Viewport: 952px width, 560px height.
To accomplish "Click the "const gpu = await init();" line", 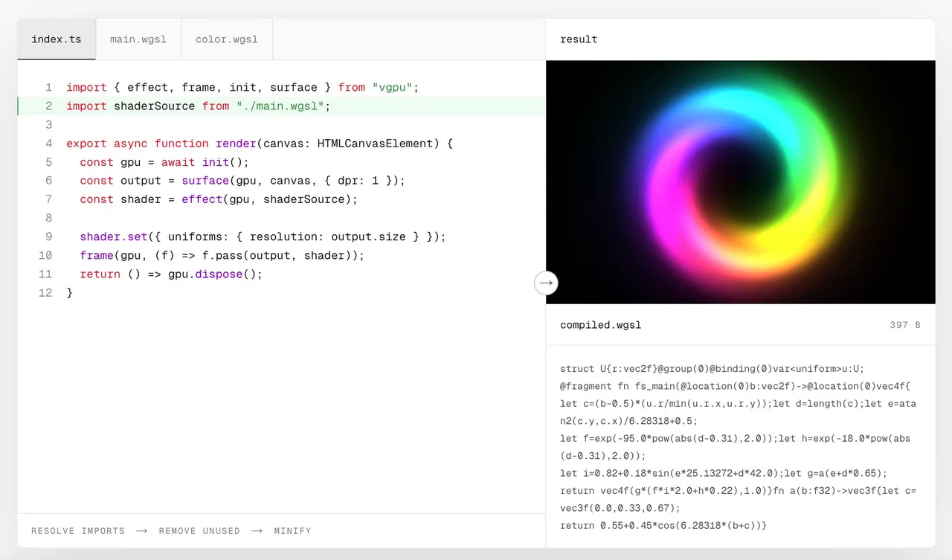I will [x=164, y=162].
